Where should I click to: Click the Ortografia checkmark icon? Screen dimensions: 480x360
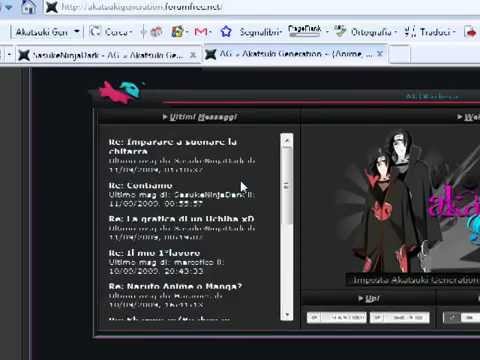click(x=341, y=31)
